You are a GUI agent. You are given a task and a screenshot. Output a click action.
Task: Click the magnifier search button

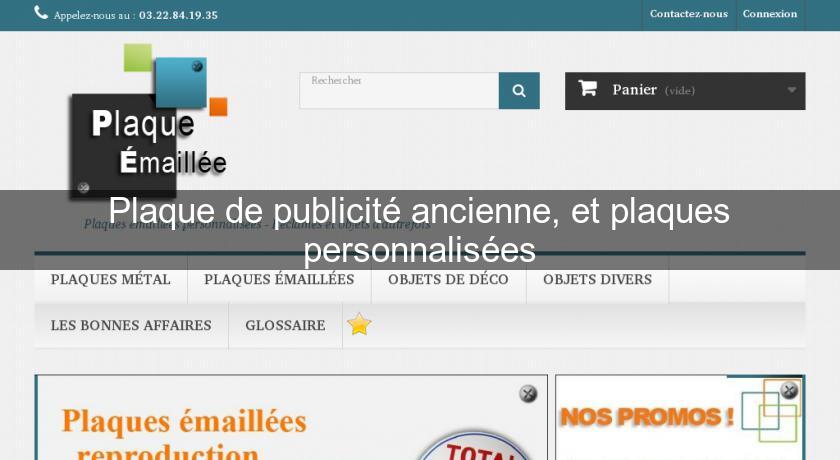519,91
